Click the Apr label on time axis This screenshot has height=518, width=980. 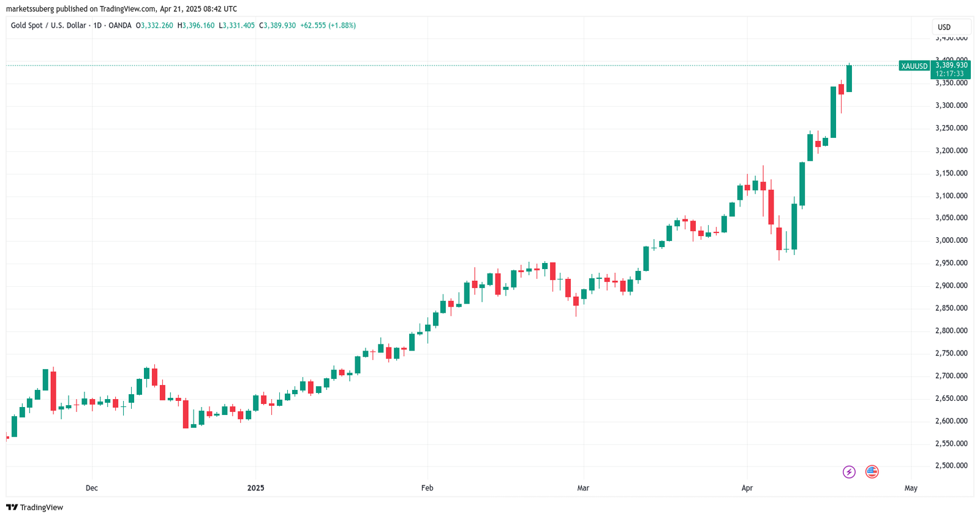747,488
